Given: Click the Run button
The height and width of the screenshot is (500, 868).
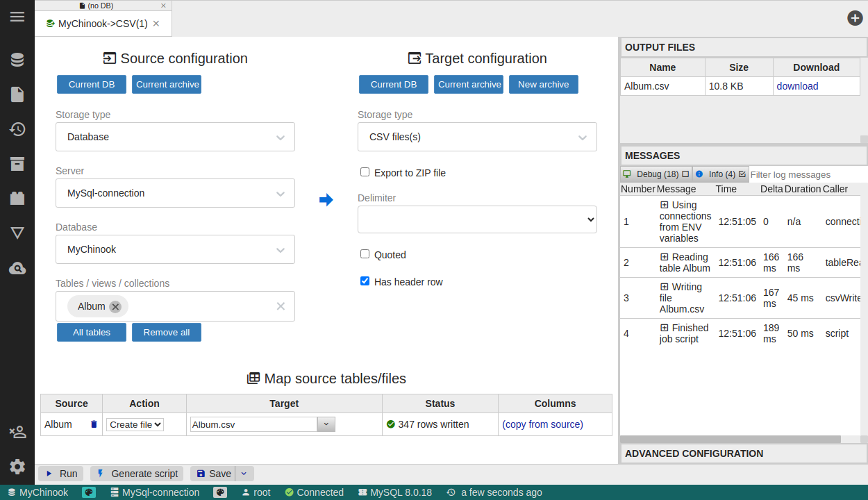Looking at the screenshot, I should coord(60,474).
